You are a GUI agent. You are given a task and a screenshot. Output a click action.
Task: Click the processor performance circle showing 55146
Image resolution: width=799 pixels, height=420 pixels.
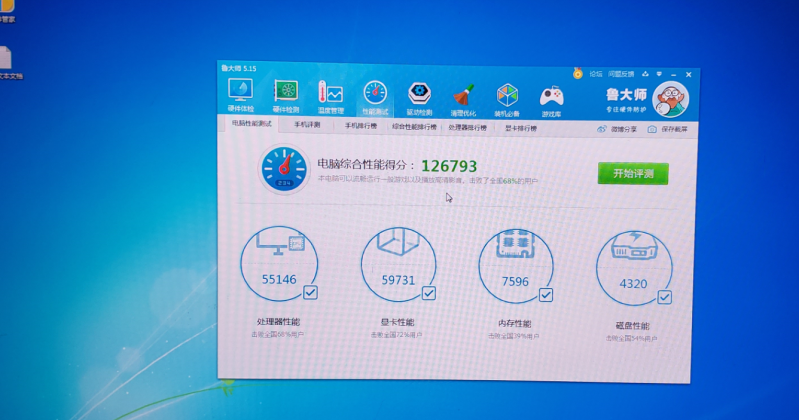coord(279,264)
